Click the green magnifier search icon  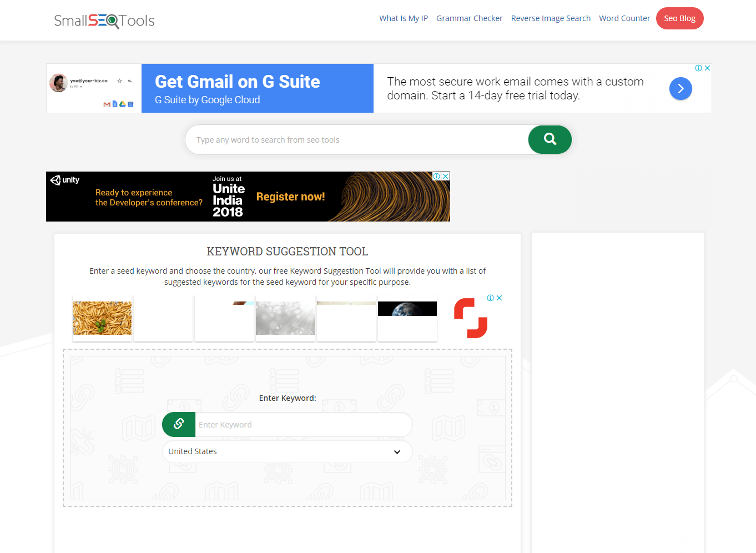pyautogui.click(x=549, y=139)
